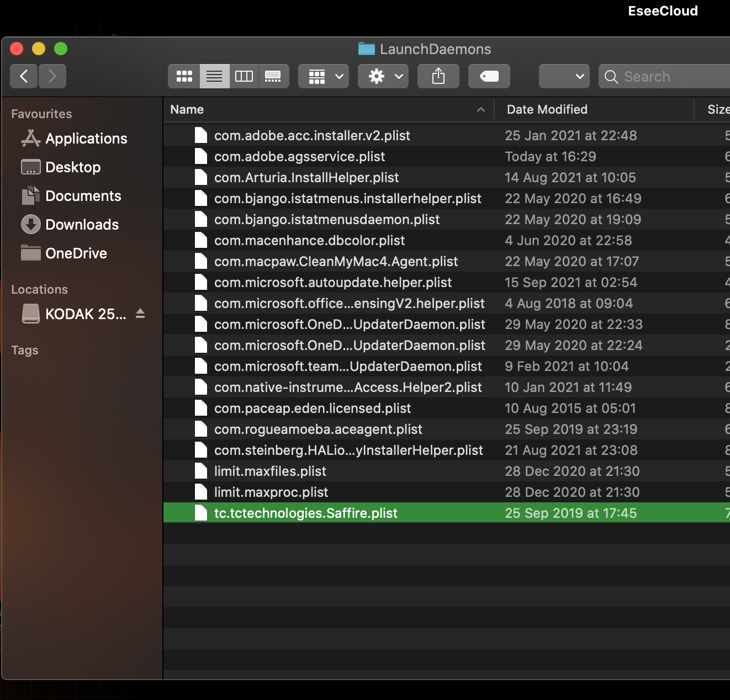This screenshot has height=700, width=730.
Task: Select limit.maxproc.plist
Action: pos(446,492)
